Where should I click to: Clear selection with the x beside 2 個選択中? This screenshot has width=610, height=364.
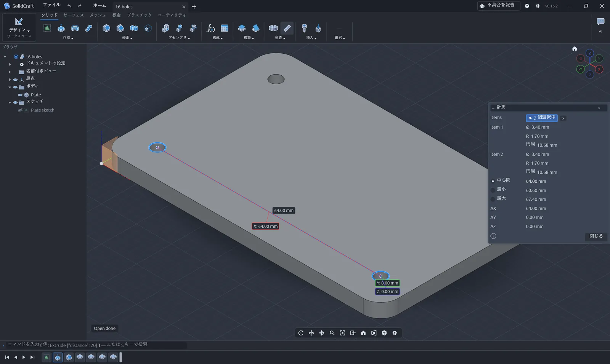563,118
